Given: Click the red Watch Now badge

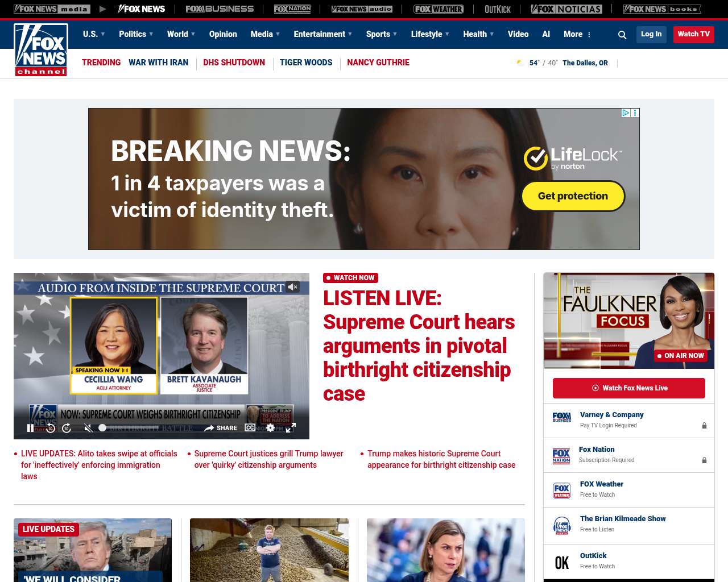Looking at the screenshot, I should (350, 278).
